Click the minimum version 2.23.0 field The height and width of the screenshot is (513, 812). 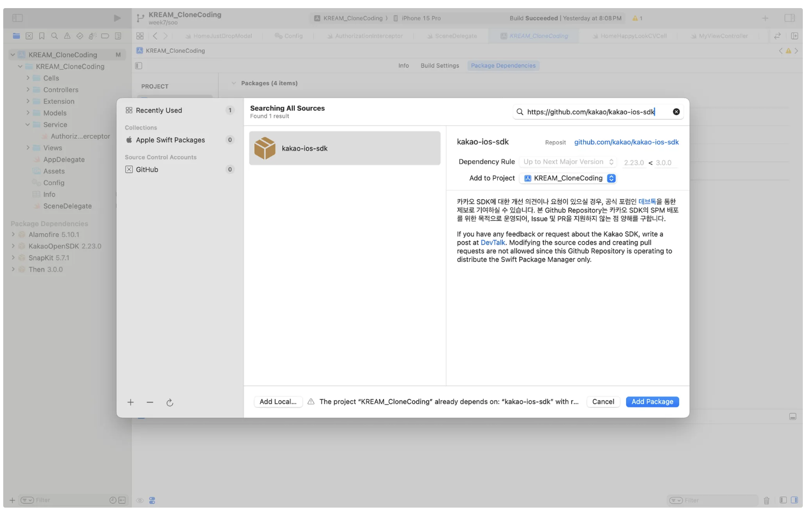633,163
